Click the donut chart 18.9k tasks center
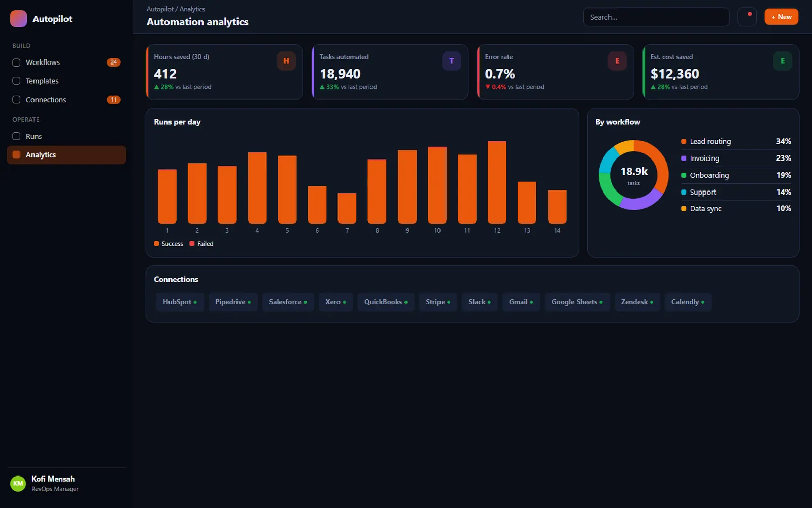The image size is (812, 508). 634,175
